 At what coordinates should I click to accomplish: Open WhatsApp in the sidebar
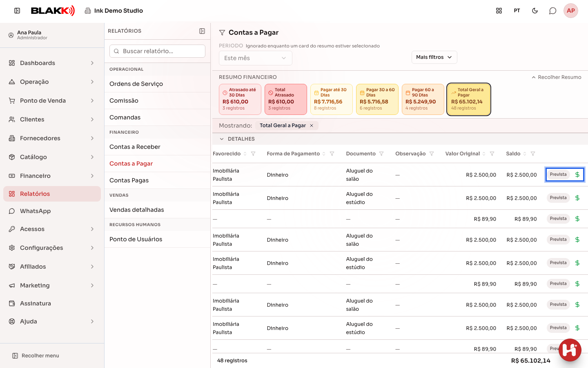52,211
